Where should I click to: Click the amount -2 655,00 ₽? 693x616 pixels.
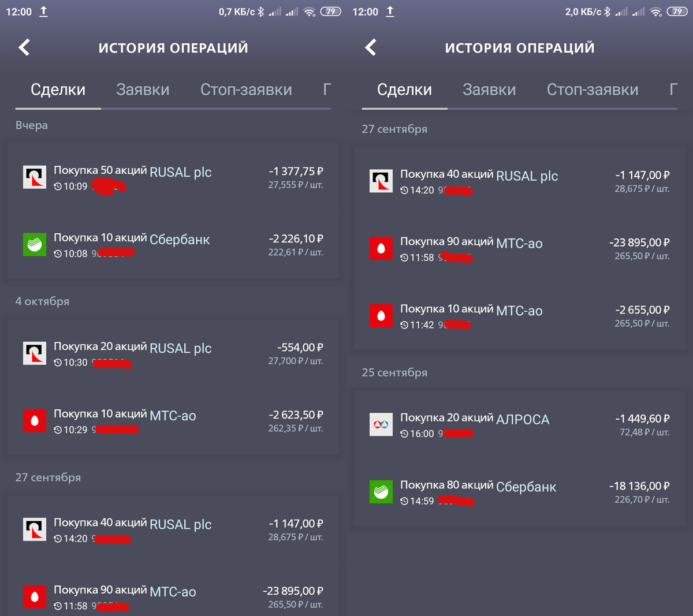click(642, 309)
